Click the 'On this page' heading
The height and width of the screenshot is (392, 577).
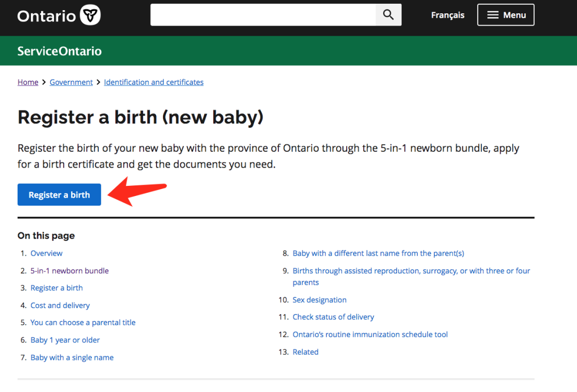click(x=46, y=236)
